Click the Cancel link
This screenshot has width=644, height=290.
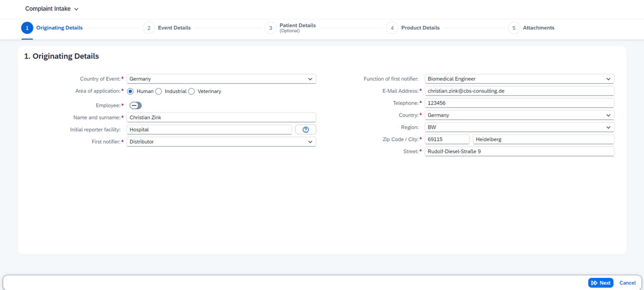coord(627,282)
